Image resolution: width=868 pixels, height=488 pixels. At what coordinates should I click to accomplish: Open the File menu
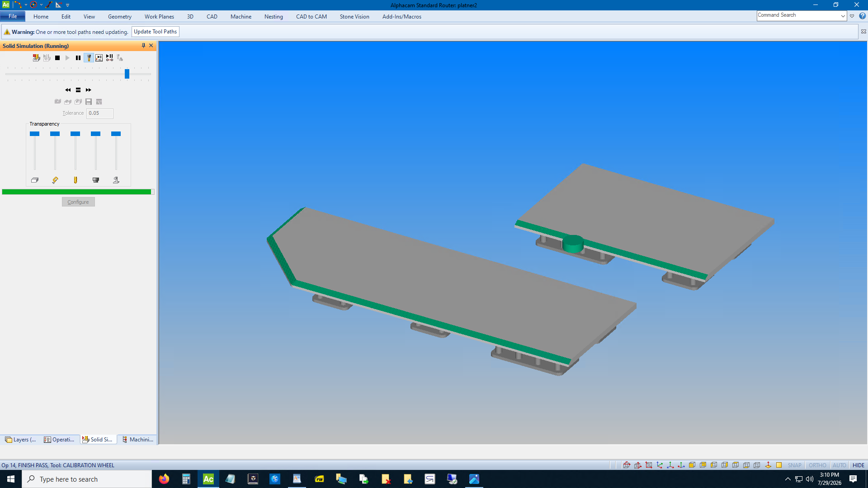pyautogui.click(x=13, y=16)
